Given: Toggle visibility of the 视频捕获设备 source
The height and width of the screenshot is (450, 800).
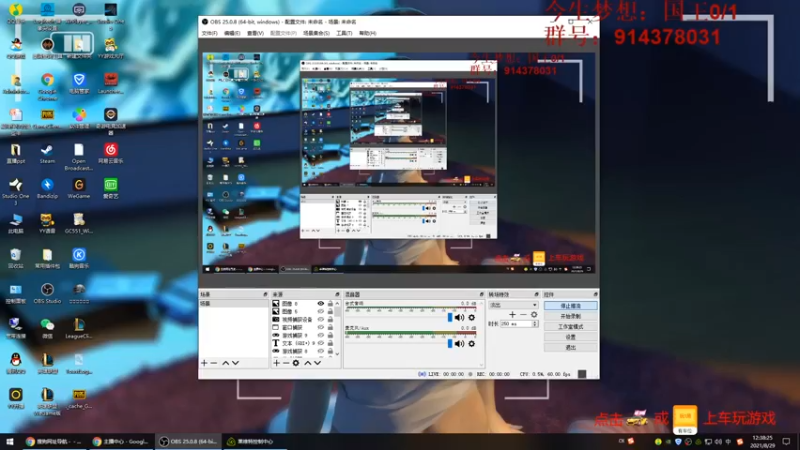Looking at the screenshot, I should tap(320, 319).
